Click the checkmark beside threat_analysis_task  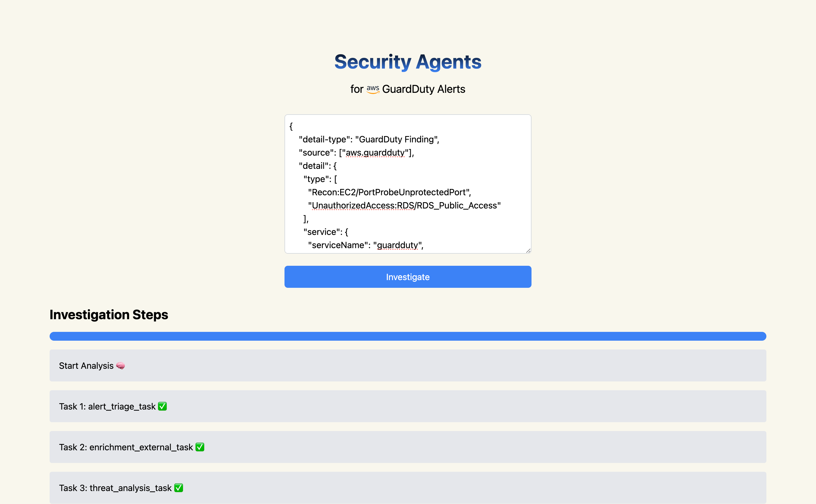[179, 488]
